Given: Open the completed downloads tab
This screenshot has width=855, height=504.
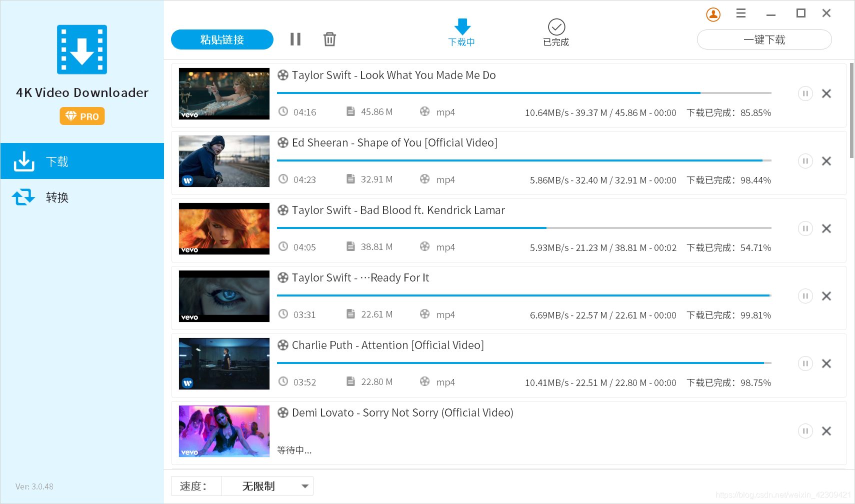Looking at the screenshot, I should point(556,33).
